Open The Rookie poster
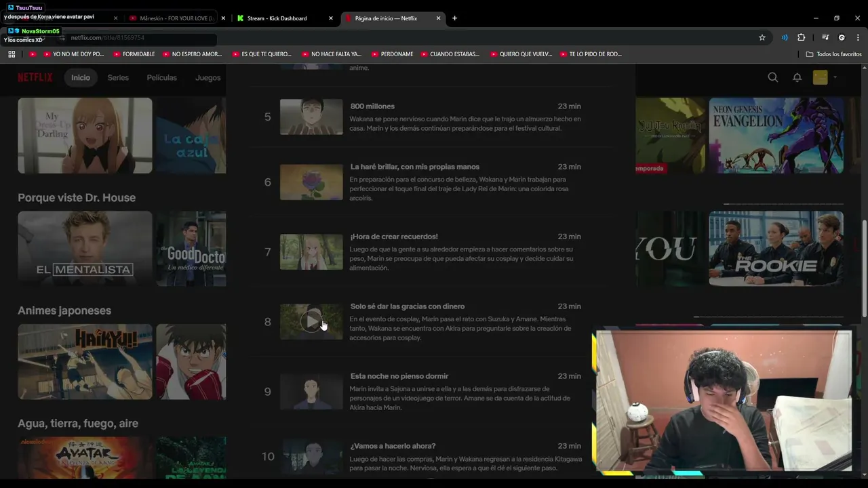The image size is (868, 488). coord(776,248)
